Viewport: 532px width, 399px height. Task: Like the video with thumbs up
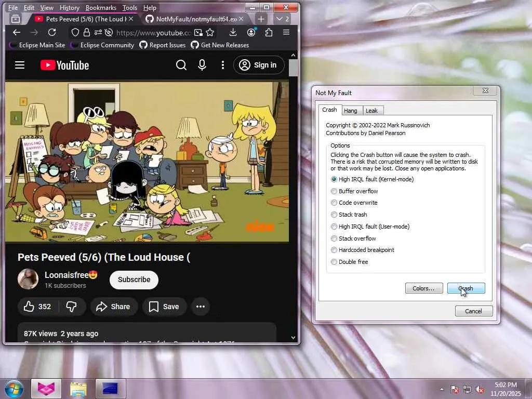[37, 307]
